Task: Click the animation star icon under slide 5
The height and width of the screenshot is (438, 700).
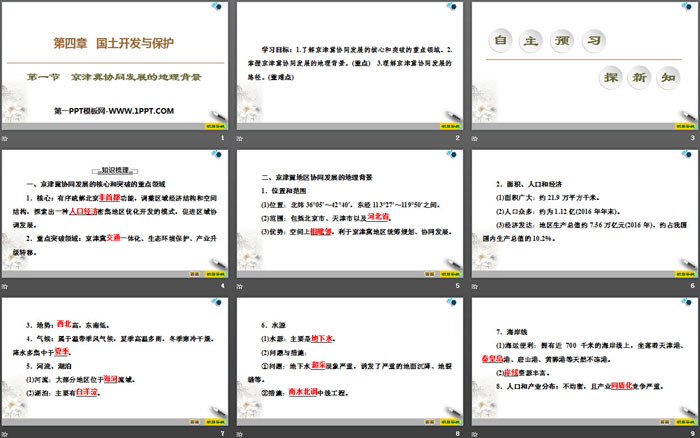Action: pos(240,286)
